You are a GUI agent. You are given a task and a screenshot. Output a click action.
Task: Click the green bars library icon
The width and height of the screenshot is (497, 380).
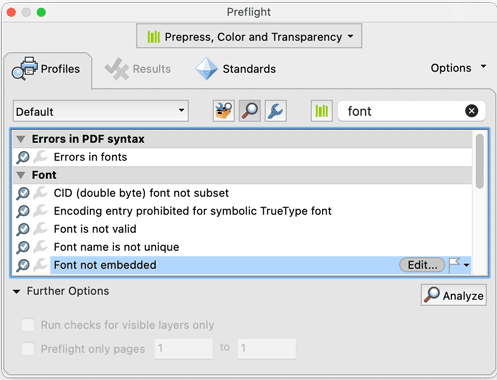pos(322,111)
